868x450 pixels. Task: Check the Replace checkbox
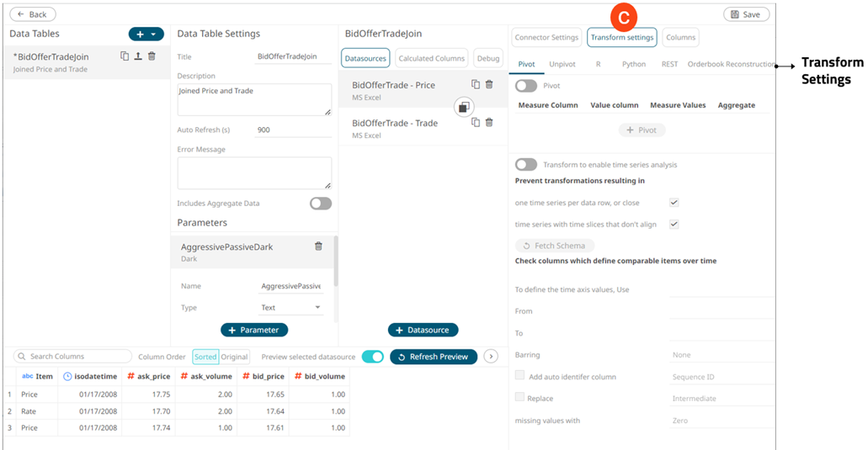pos(519,397)
